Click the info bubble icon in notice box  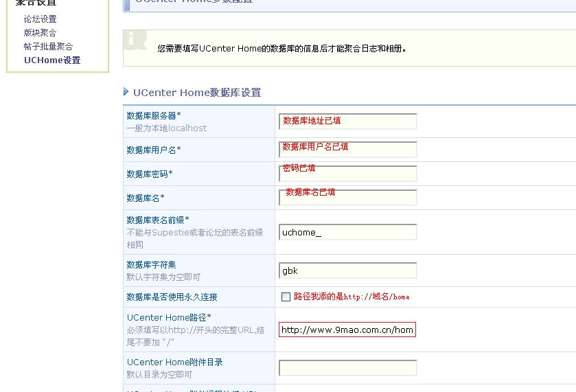click(135, 40)
